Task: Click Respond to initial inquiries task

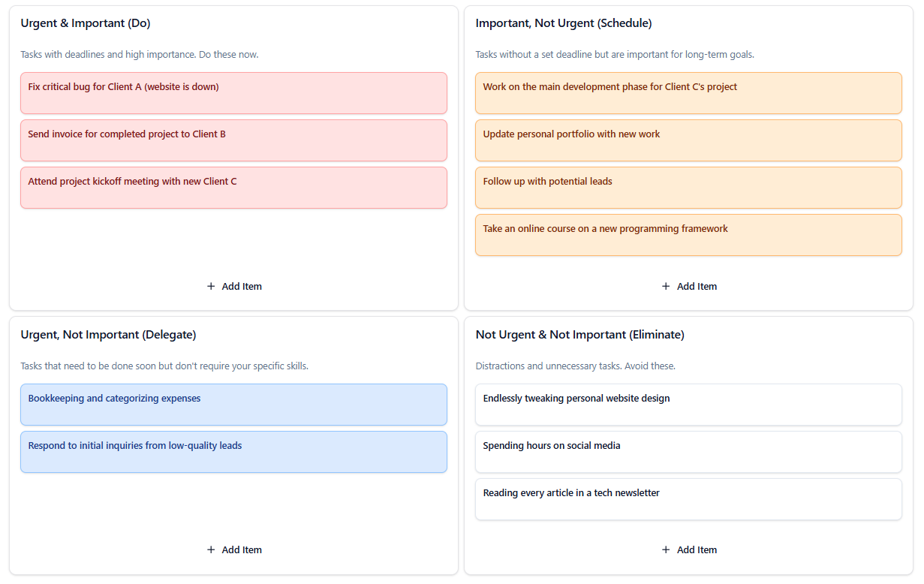Action: point(233,452)
